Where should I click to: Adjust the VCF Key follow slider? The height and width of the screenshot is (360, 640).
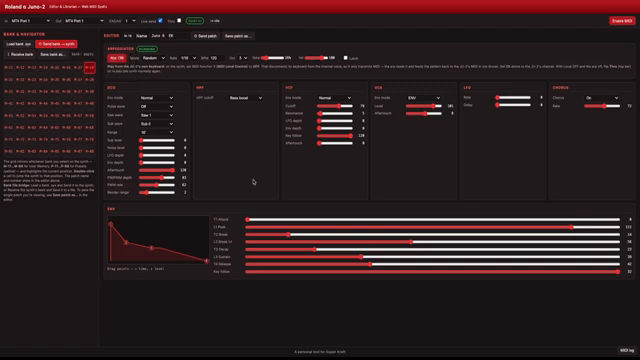335,136
